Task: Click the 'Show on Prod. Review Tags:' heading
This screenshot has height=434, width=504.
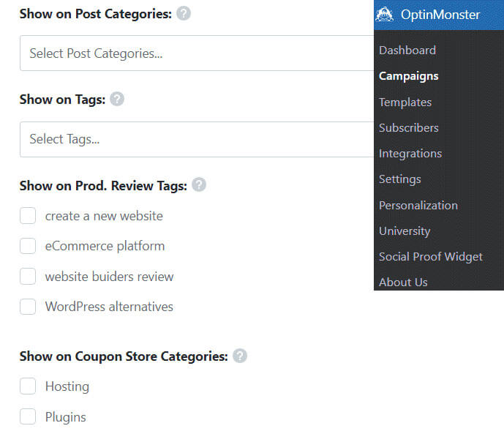Action: coord(103,186)
